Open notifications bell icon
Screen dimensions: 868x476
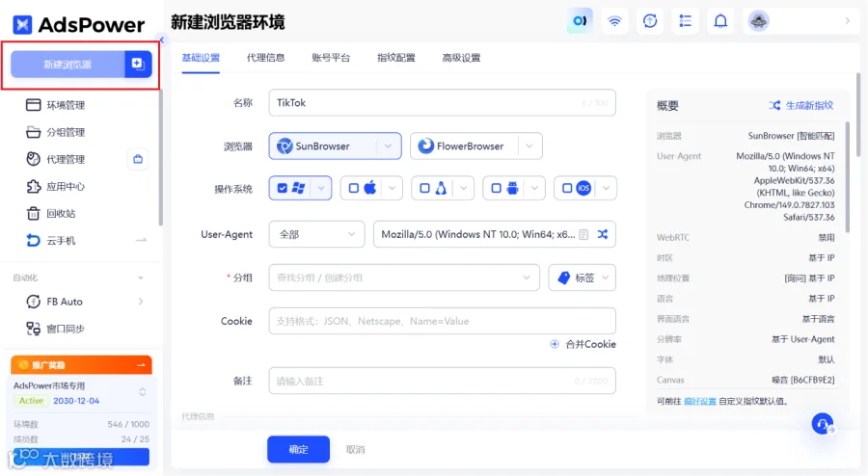[x=720, y=21]
